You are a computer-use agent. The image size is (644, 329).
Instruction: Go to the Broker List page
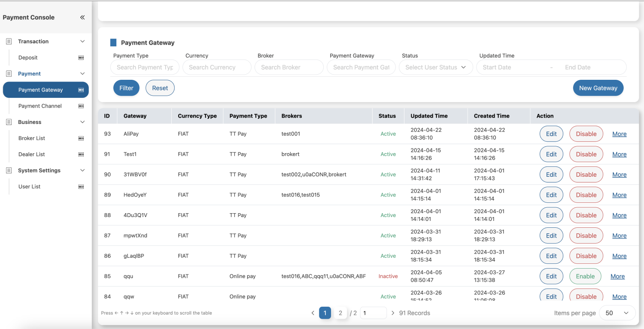32,138
